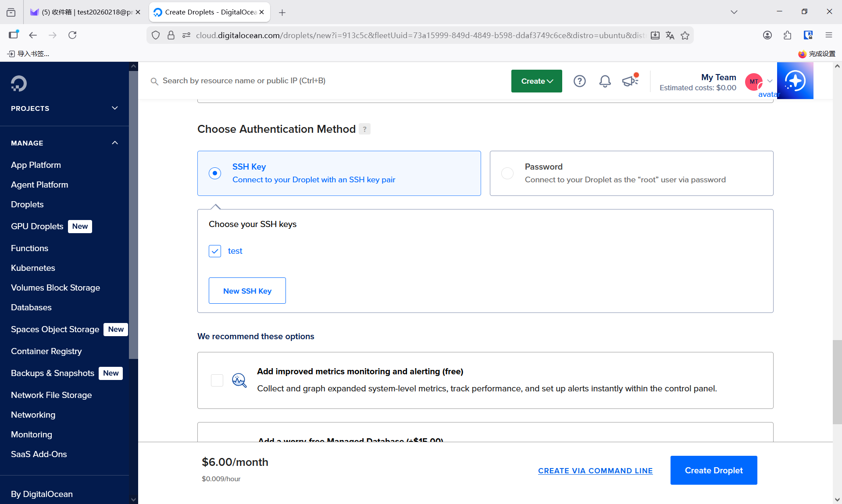Reload the current browser page
Viewport: 842px width, 504px height.
tap(72, 35)
